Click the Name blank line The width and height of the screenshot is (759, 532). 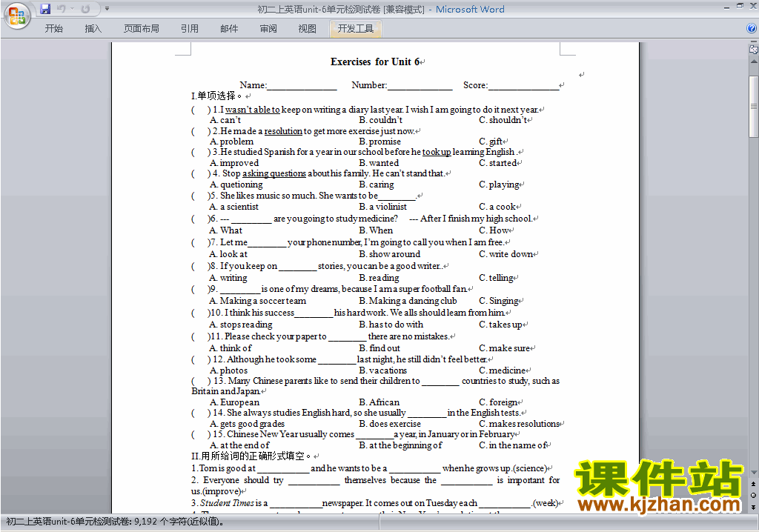(x=302, y=86)
